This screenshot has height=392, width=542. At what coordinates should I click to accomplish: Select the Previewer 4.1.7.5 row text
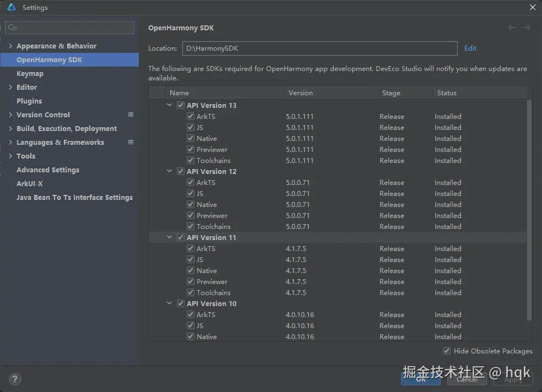coord(212,282)
